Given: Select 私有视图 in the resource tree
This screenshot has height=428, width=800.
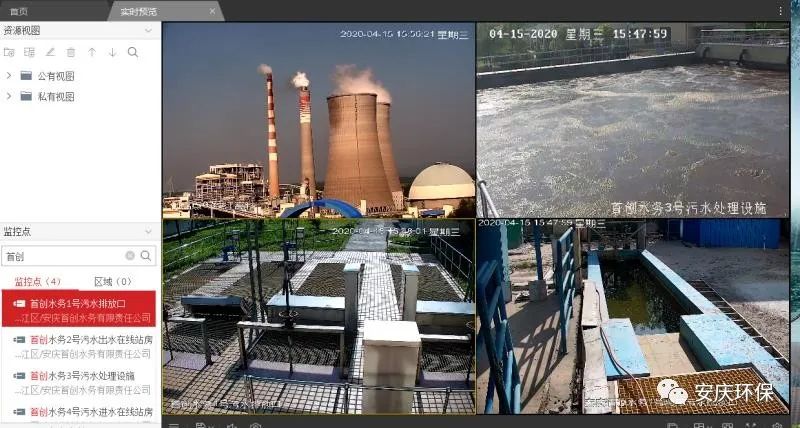Looking at the screenshot, I should [56, 96].
